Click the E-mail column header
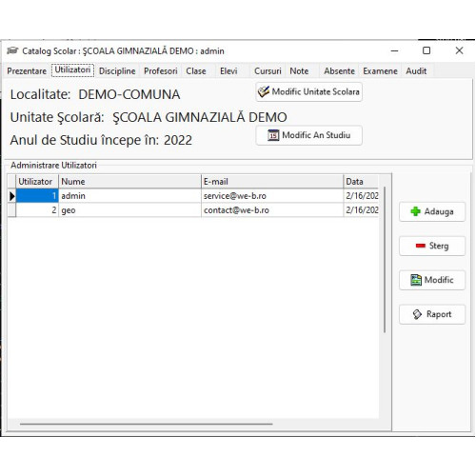476x476 pixels. 272,182
